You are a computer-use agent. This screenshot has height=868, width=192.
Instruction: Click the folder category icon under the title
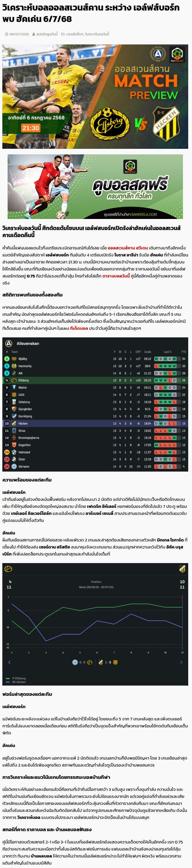click(x=63, y=34)
